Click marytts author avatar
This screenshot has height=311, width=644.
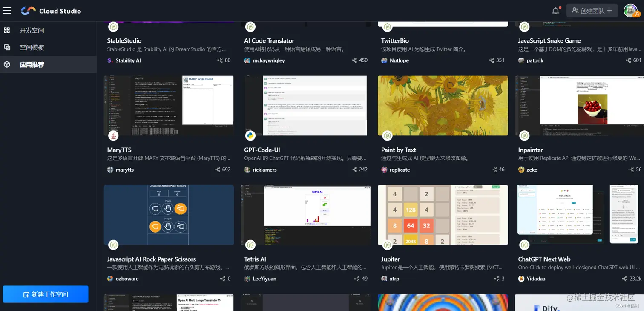(110, 170)
